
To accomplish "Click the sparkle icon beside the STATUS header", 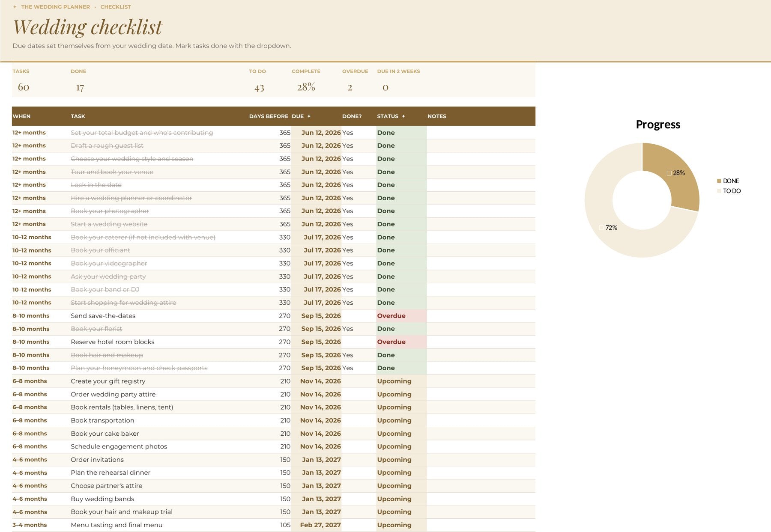I will click(403, 116).
